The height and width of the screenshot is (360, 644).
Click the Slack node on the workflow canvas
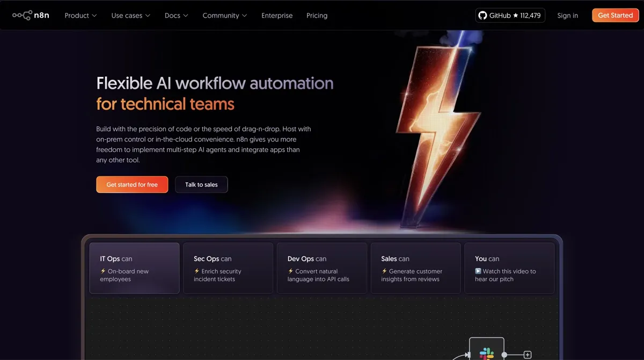point(486,355)
